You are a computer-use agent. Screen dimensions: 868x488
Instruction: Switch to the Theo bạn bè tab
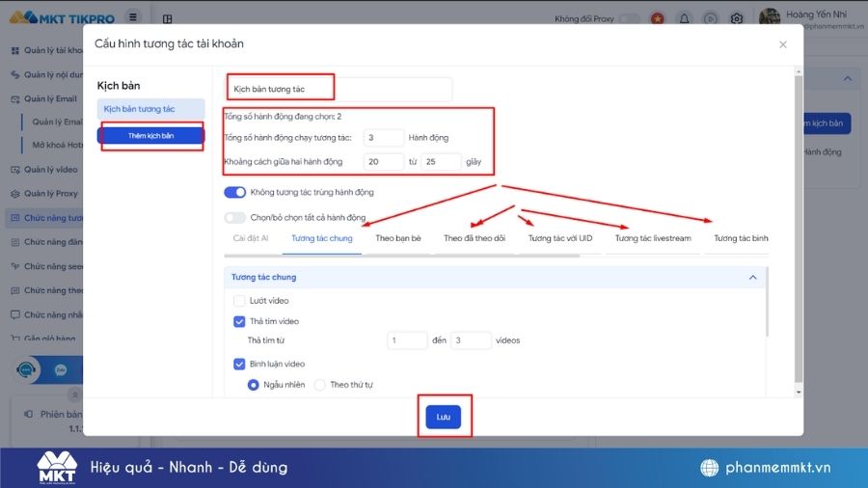(x=398, y=238)
